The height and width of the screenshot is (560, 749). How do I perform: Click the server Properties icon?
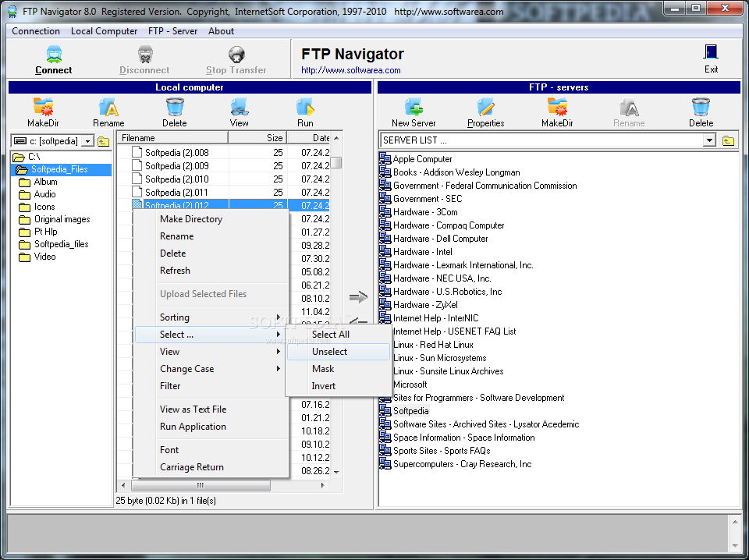click(486, 107)
